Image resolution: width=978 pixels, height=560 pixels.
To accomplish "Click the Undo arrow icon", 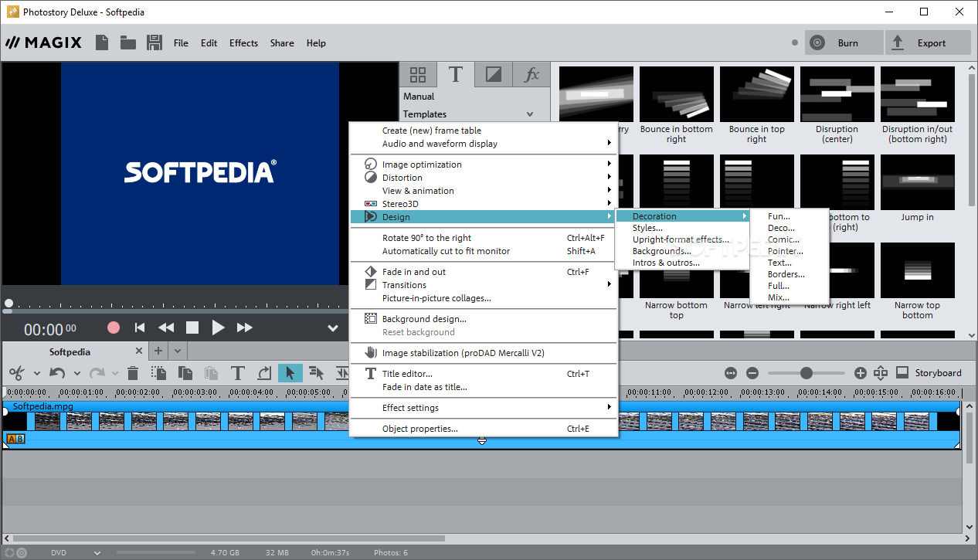I will coord(57,373).
